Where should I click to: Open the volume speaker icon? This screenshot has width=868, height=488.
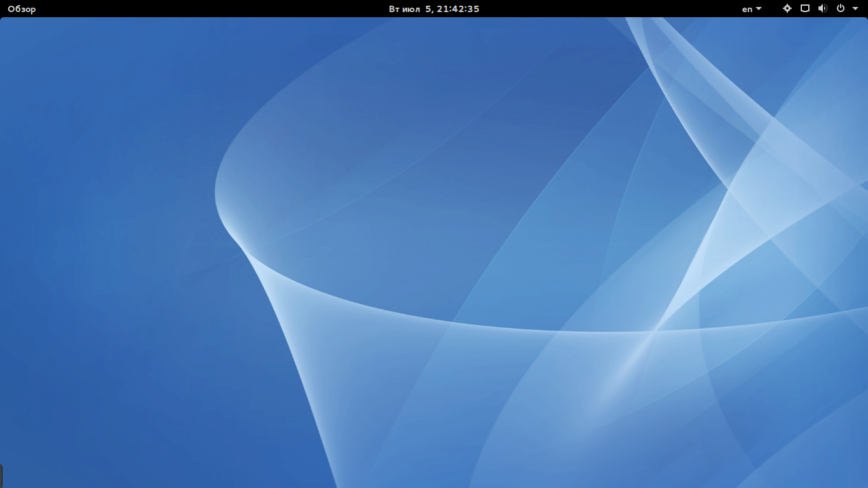(x=823, y=8)
